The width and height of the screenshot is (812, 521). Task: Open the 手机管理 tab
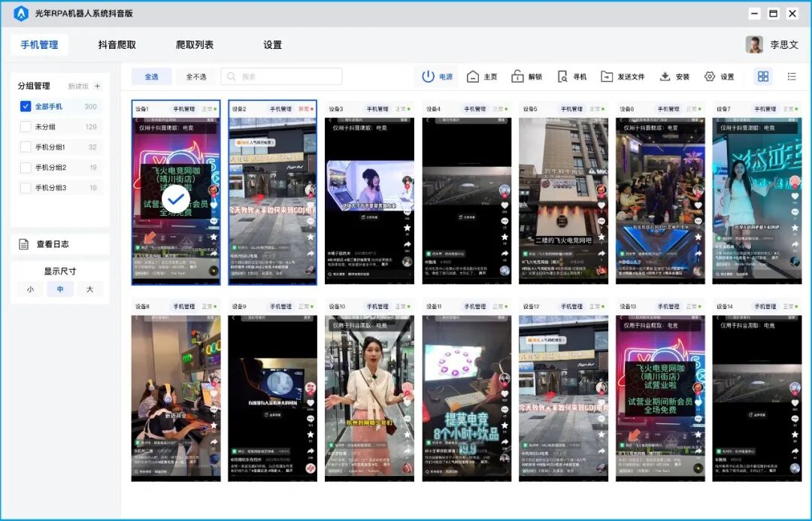(39, 44)
